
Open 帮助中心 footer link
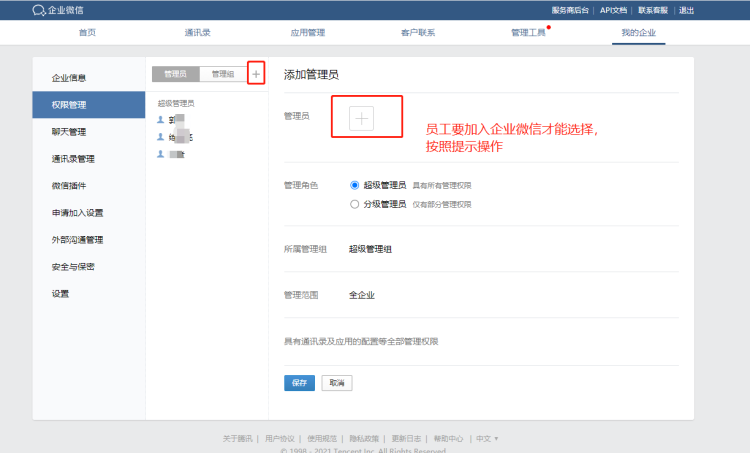click(x=448, y=438)
